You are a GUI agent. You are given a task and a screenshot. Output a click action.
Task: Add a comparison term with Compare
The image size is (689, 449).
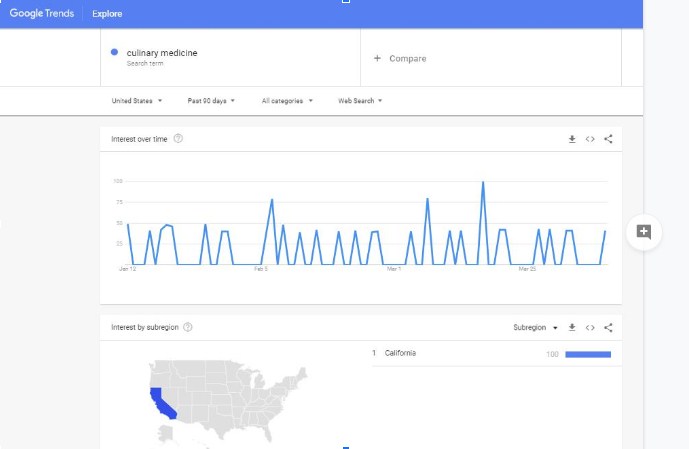[400, 58]
